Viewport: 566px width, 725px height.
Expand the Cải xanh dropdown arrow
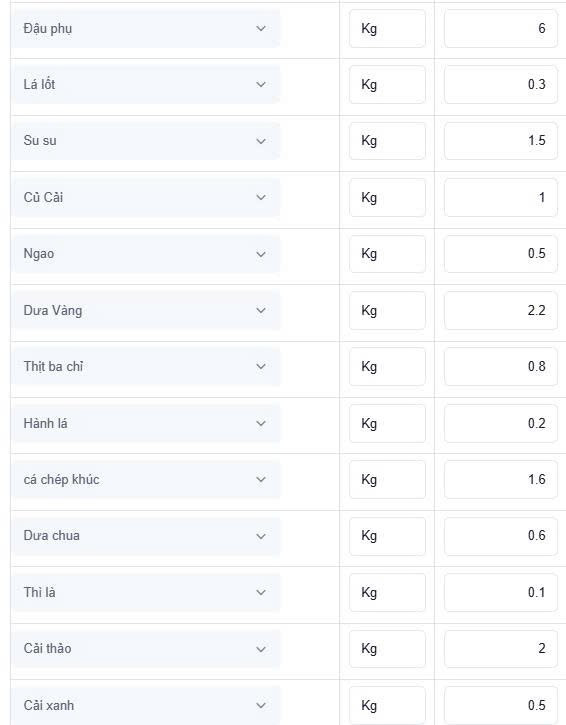261,706
